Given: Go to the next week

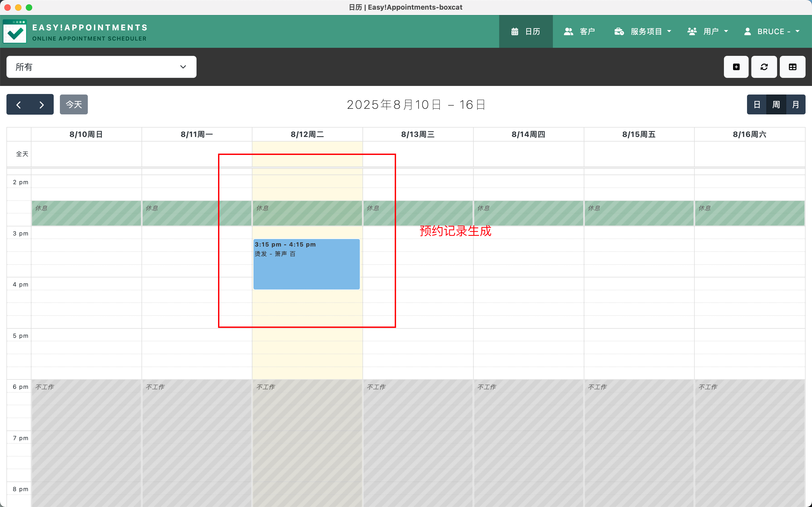Looking at the screenshot, I should [x=42, y=105].
